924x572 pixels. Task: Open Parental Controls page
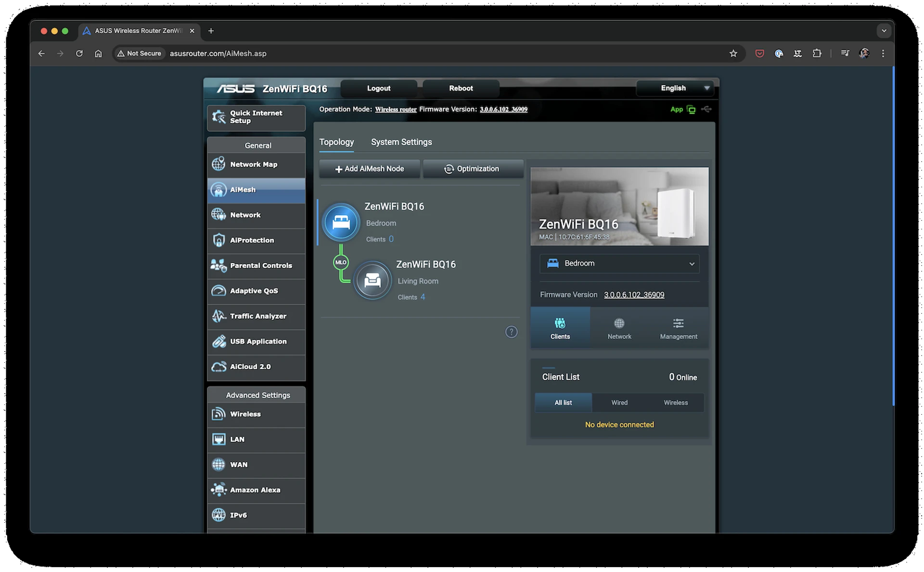pos(256,266)
